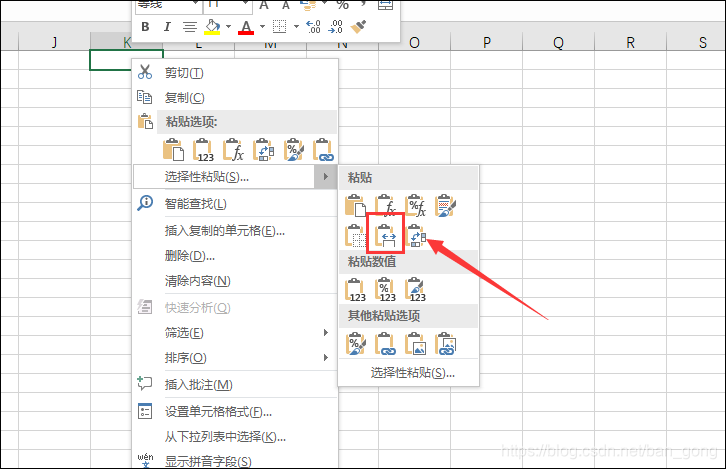Click Paste icon in 粘贴 submenu
The width and height of the screenshot is (726, 469).
355,206
